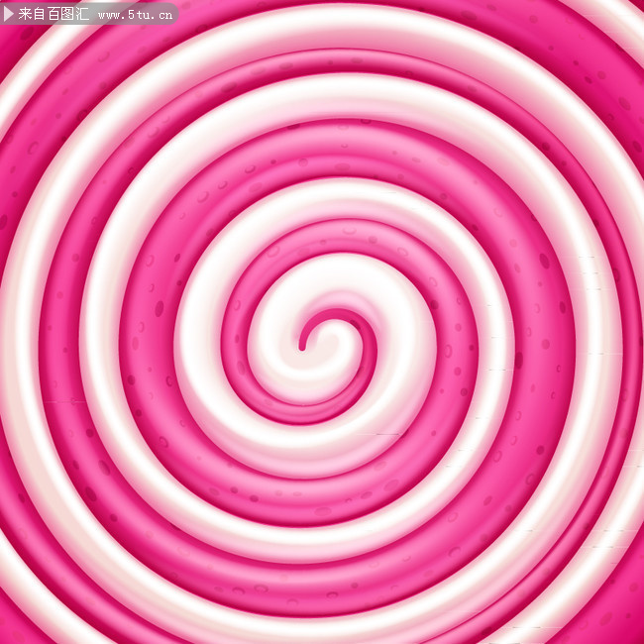The width and height of the screenshot is (644, 644).
Task: Click the gray rounded watermark banner's right end
Action: coord(174,14)
